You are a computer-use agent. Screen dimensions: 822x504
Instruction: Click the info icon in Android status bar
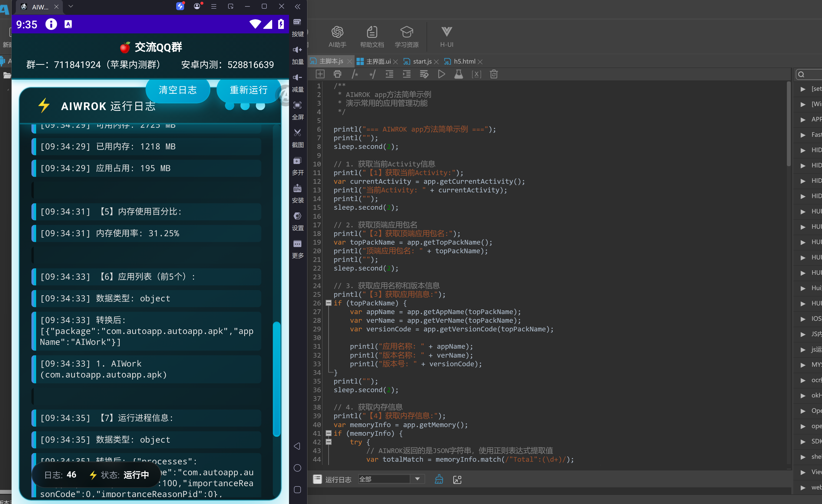pyautogui.click(x=51, y=24)
